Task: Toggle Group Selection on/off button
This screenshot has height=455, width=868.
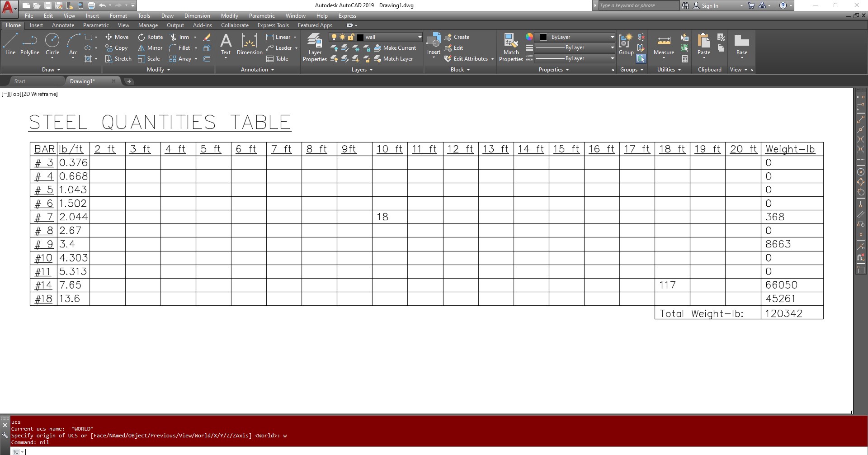Action: pos(641,59)
